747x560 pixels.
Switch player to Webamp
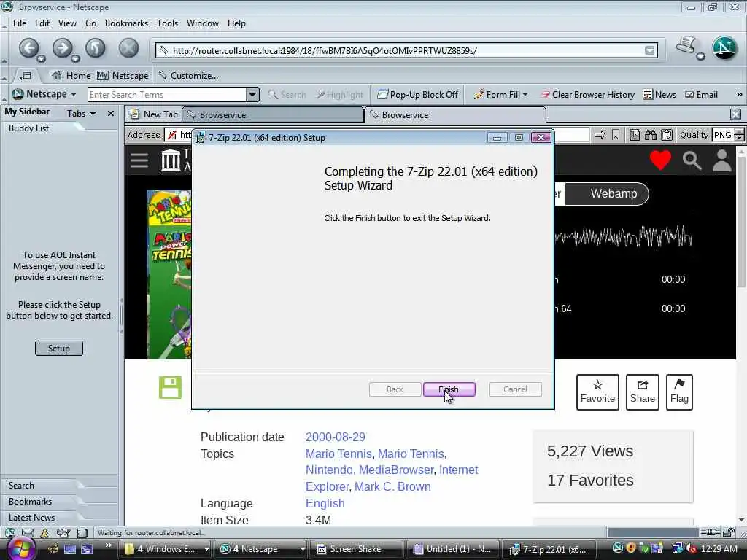[x=608, y=194]
